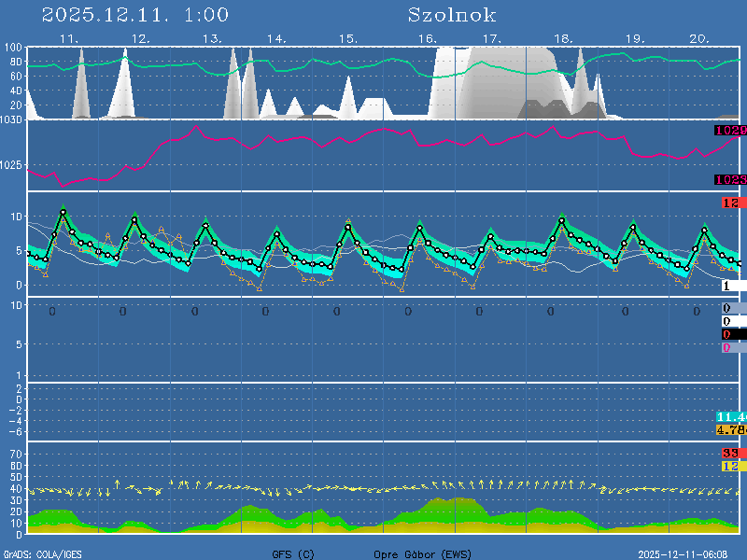Click the cyan 11.4 value badge
The width and height of the screenshot is (747, 560).
(x=730, y=416)
